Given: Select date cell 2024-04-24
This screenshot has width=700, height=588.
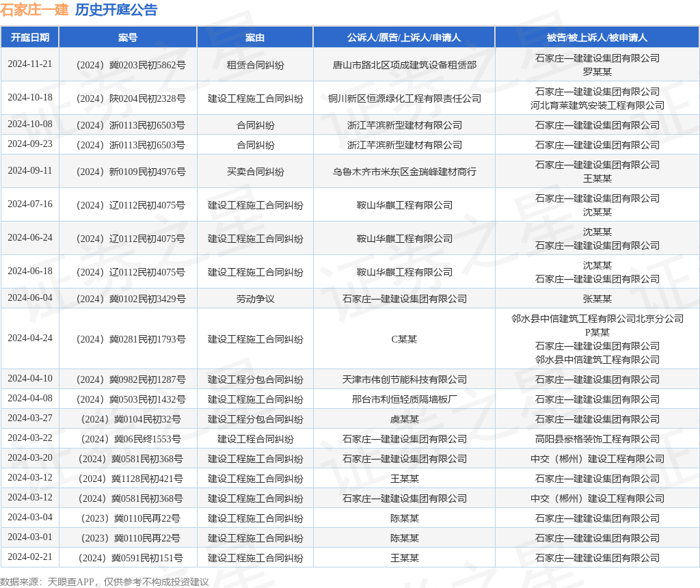Looking at the screenshot, I should pyautogui.click(x=30, y=338).
